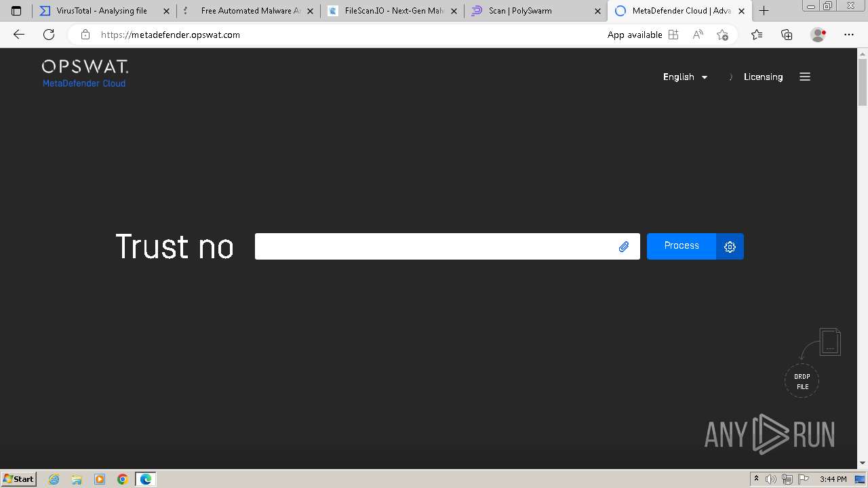
Task: Select the MetaDefender Cloud tab
Action: pos(681,11)
